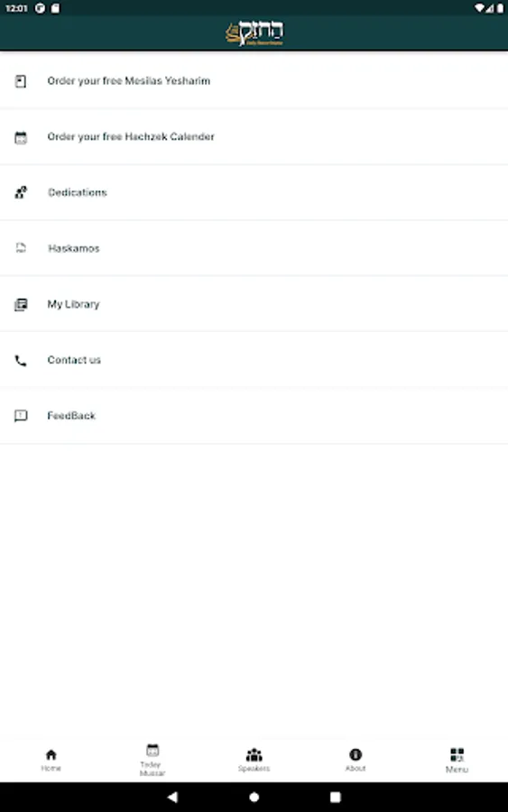Order your free Mesilas Yesharim

[x=254, y=81]
